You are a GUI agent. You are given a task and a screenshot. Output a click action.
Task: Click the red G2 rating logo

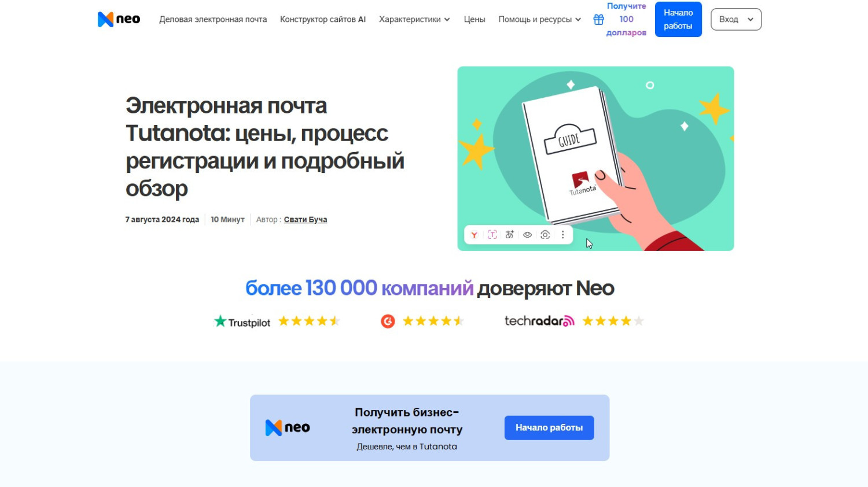click(388, 321)
